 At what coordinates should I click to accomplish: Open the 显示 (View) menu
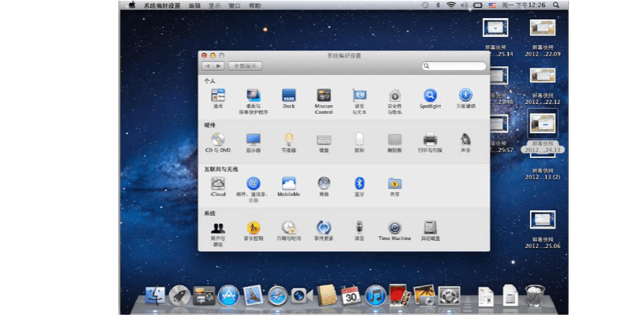[x=214, y=6]
